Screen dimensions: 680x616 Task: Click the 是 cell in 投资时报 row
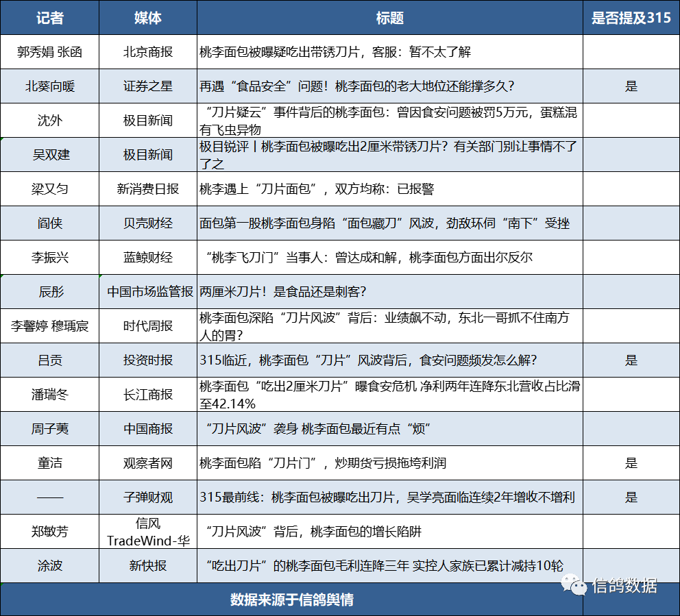631,360
